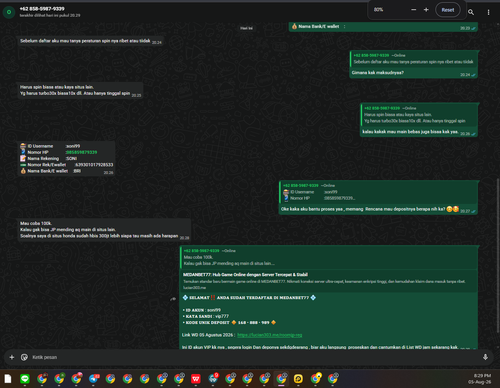This screenshot has height=388, width=500.
Task: Select 'ID AKUN : soni99' line
Action: [202, 310]
